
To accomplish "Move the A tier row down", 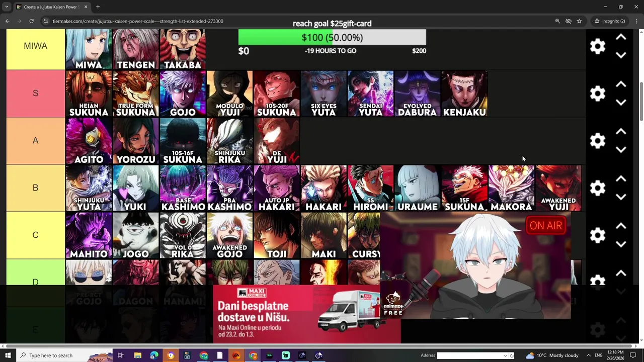I will (x=621, y=150).
